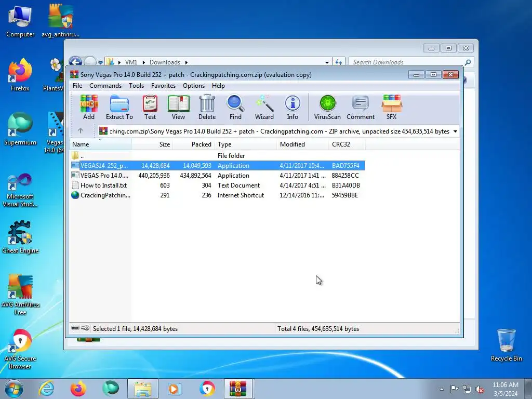The image size is (532, 399).
Task: Select the How to Install.txt file
Action: (x=218, y=185)
